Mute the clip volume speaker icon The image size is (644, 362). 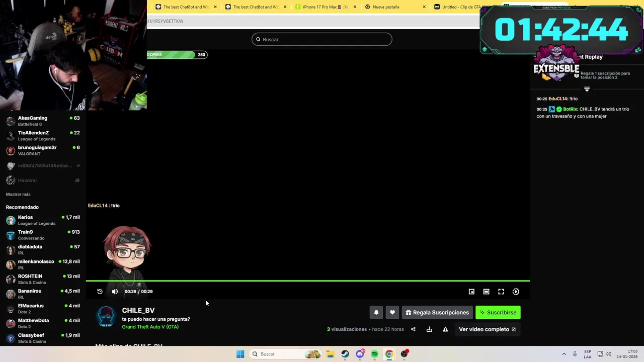pyautogui.click(x=115, y=292)
